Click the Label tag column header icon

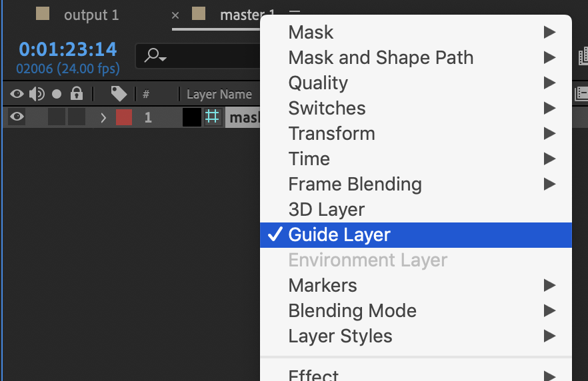point(119,94)
